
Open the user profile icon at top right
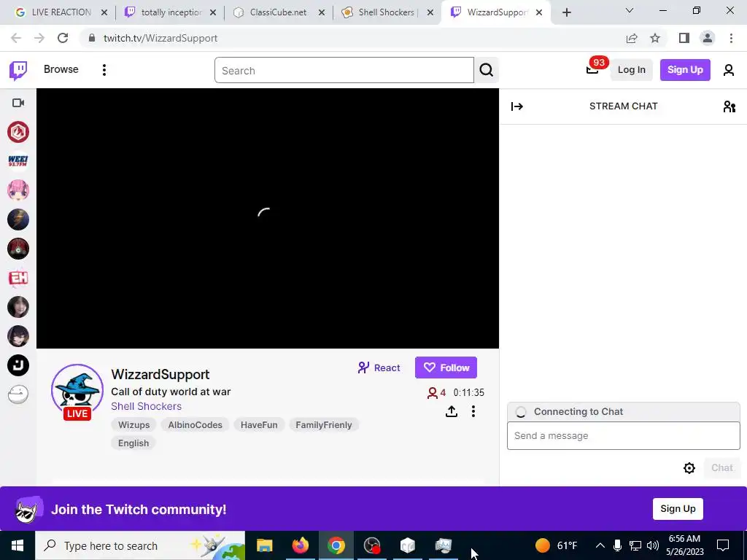click(729, 70)
